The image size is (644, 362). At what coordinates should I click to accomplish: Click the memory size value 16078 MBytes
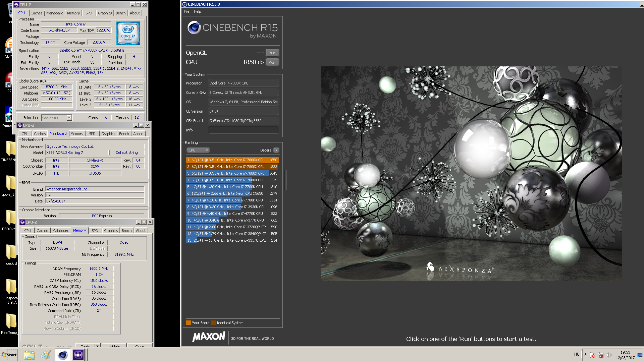(57, 248)
